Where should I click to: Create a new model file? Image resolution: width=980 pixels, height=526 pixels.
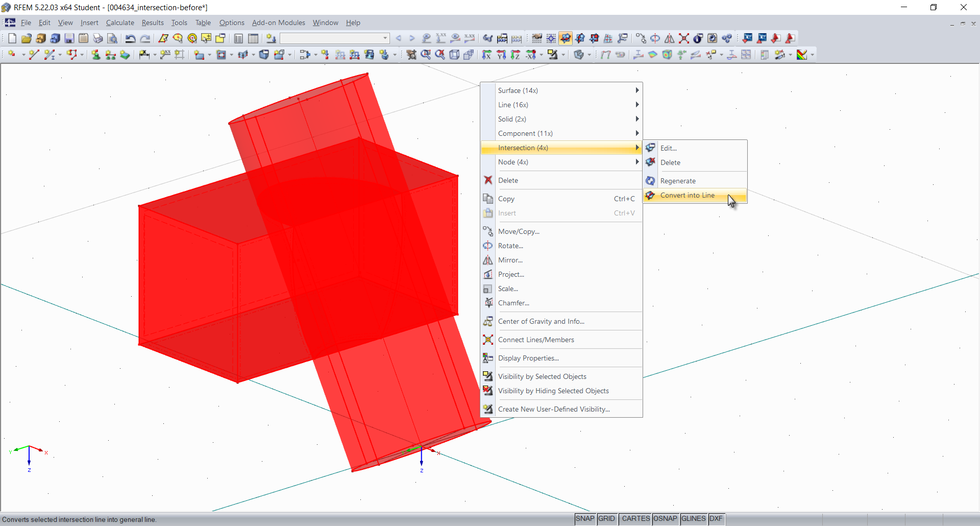[12, 38]
